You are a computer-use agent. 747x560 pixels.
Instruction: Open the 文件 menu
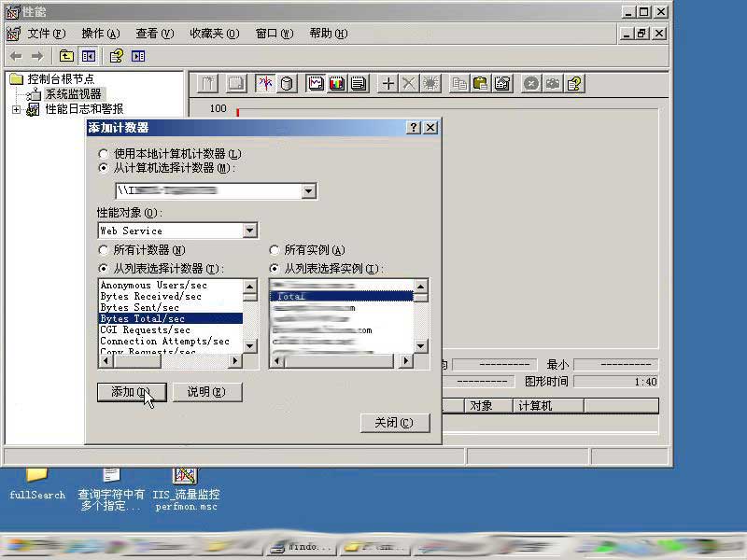46,34
